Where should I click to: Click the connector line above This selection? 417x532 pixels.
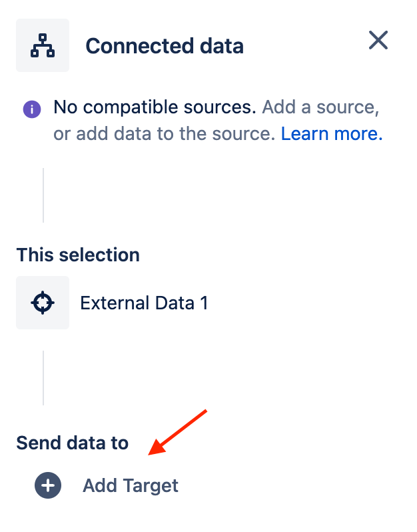pos(43,195)
